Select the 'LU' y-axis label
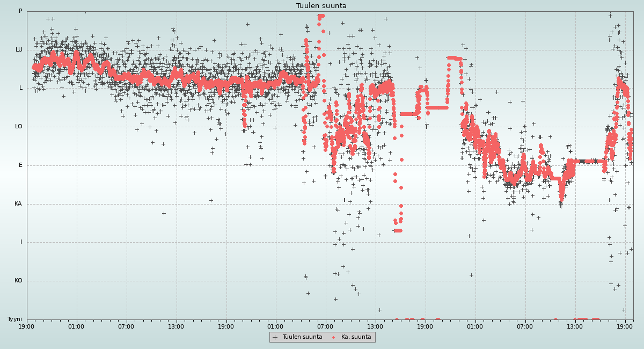 pyautogui.click(x=19, y=50)
